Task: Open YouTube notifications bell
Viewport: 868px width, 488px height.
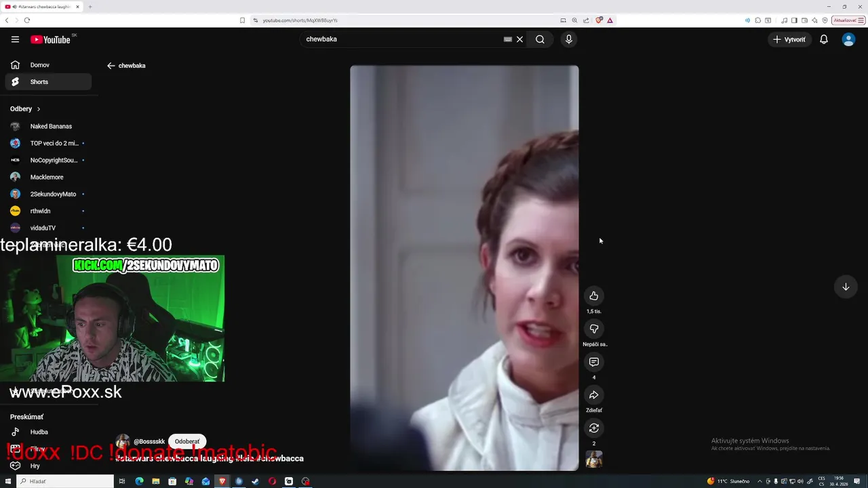Action: (824, 39)
